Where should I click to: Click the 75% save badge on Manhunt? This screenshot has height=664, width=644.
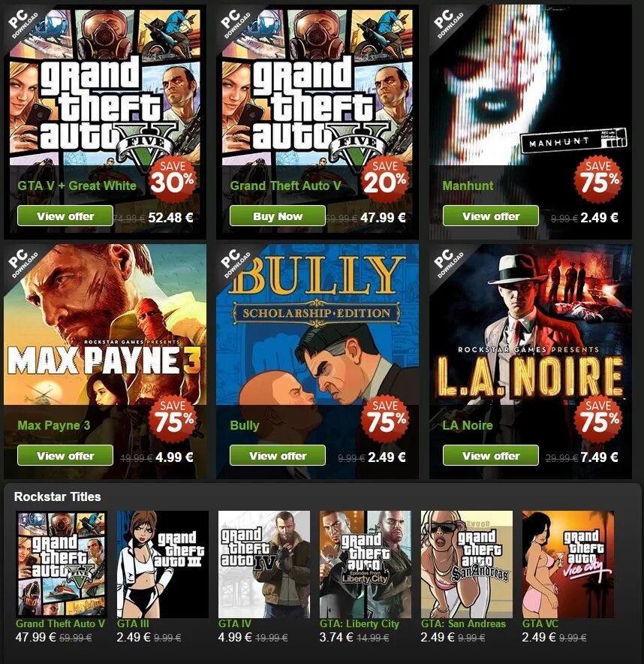(598, 179)
